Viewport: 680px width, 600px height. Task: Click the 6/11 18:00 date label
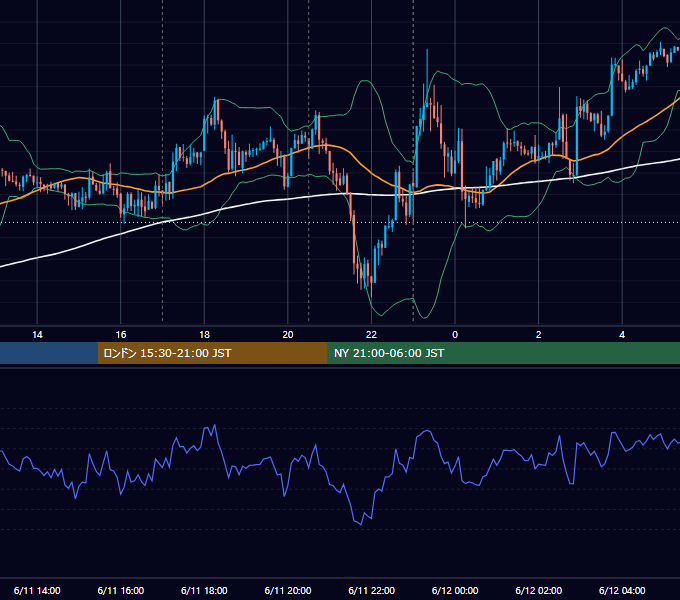point(204,590)
